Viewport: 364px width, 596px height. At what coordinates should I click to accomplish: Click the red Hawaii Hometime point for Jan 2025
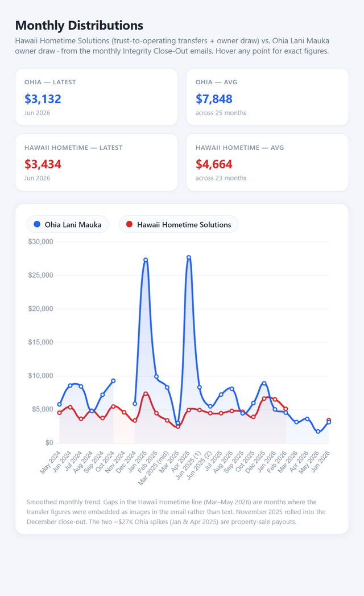(146, 393)
